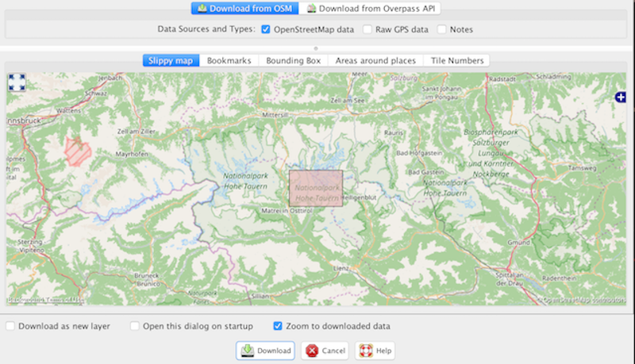Image resolution: width=635 pixels, height=364 pixels.
Task: Enable Open this dialog on startup
Action: click(x=134, y=326)
